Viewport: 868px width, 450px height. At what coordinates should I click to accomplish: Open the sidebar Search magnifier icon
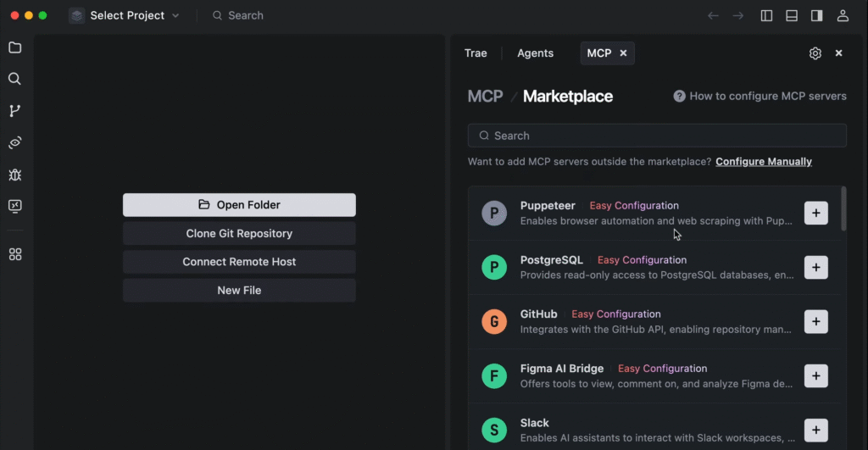pyautogui.click(x=15, y=79)
